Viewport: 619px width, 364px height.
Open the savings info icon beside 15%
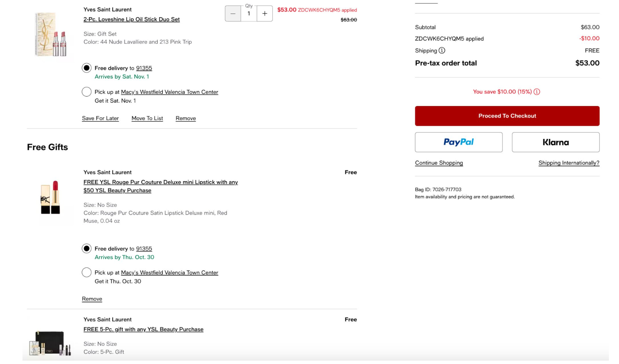point(537,92)
